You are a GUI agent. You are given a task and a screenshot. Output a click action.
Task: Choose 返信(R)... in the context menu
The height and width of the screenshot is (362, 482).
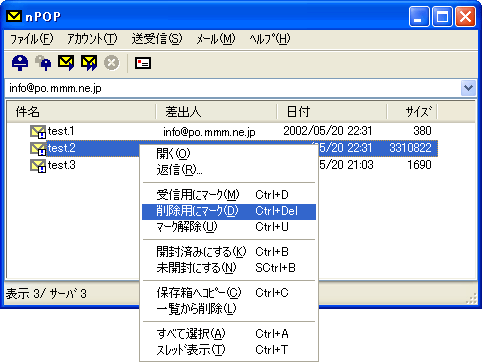pos(229,170)
